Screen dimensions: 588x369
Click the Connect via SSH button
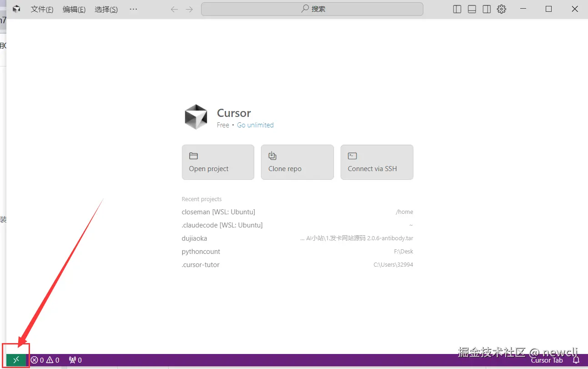pos(377,162)
